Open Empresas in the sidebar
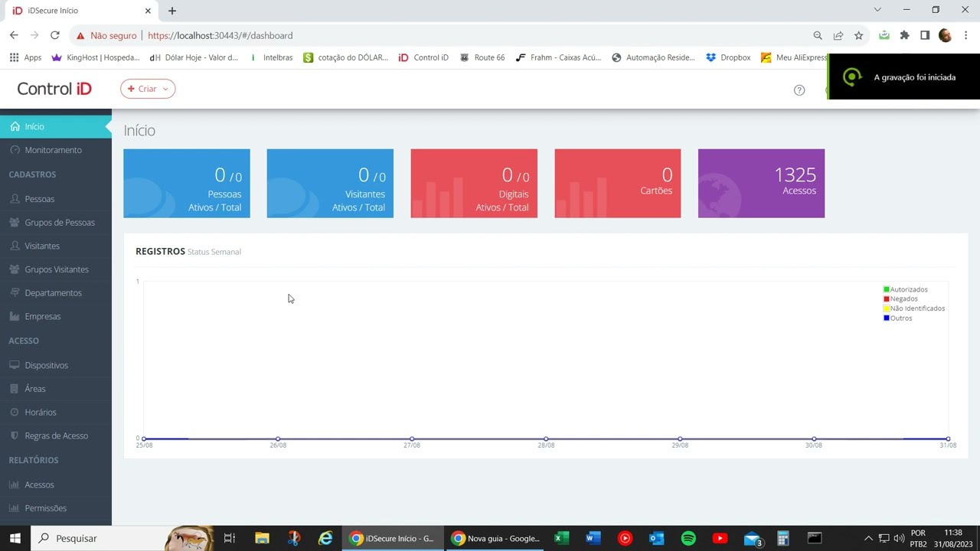980x551 pixels. click(56, 316)
